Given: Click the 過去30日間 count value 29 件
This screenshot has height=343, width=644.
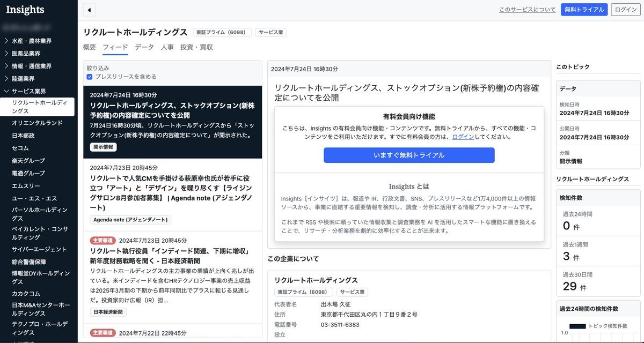Looking at the screenshot, I should click(575, 287).
